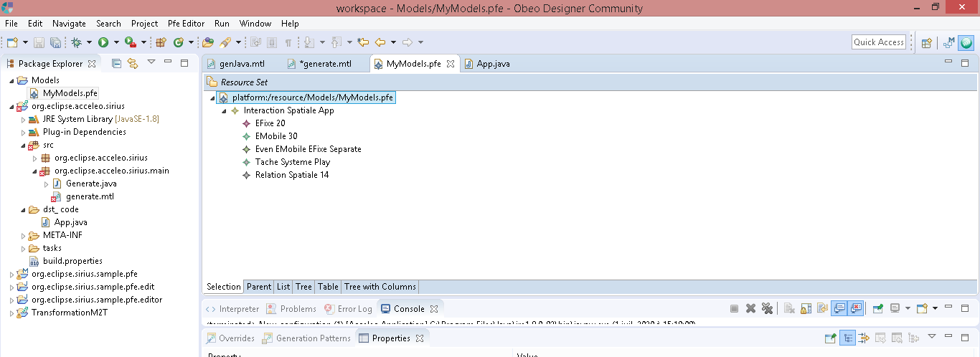Open the Project menu

coord(145,24)
